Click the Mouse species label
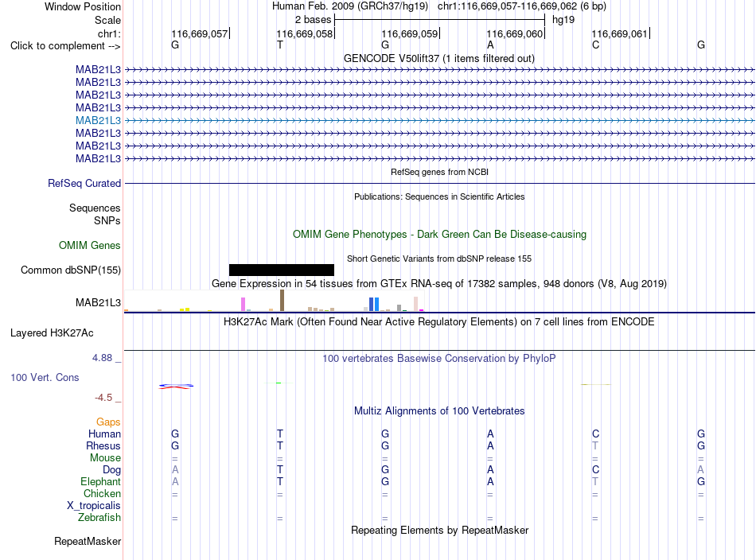This screenshot has height=560, width=756. coord(106,458)
